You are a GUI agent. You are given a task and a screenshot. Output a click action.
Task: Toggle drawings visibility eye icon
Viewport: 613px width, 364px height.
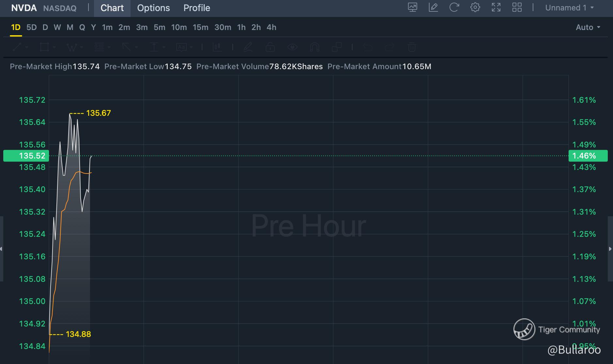pos(292,47)
